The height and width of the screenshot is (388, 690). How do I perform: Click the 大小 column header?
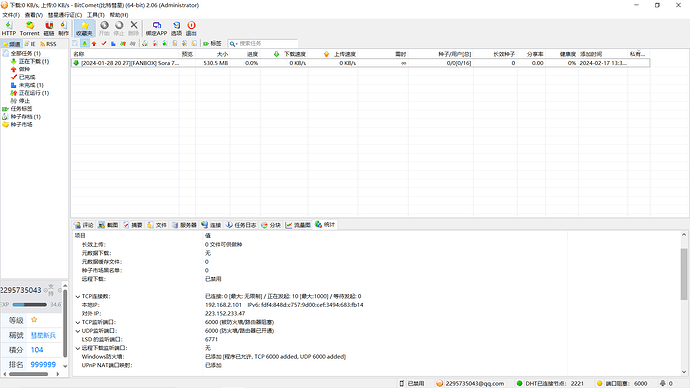pyautogui.click(x=213, y=54)
